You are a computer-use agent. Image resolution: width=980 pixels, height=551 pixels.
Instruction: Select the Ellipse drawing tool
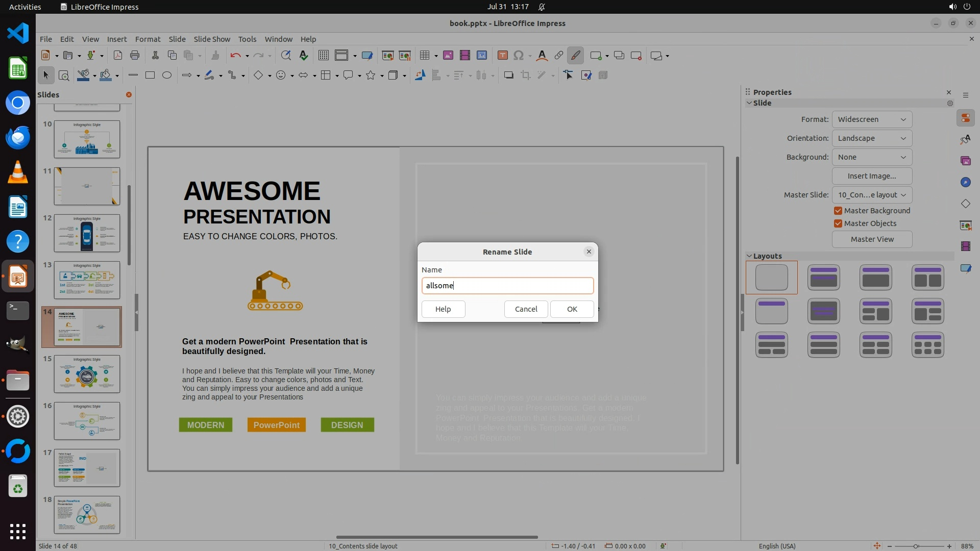167,76
